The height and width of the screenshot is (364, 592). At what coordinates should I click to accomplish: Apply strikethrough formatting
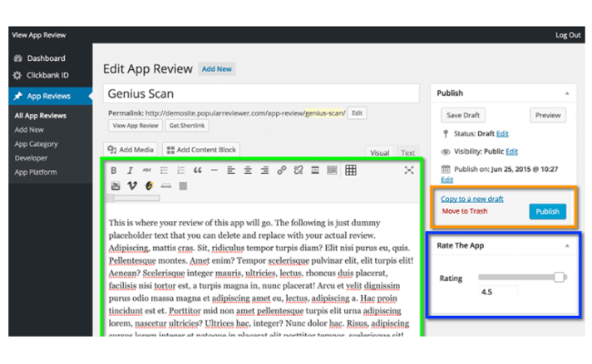(147, 170)
